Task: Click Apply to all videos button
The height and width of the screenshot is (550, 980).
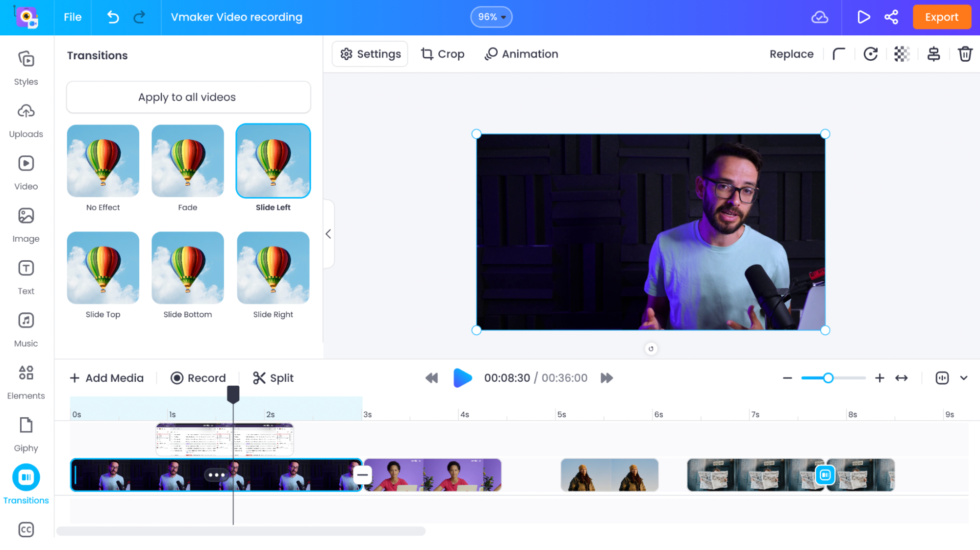Action: [187, 97]
